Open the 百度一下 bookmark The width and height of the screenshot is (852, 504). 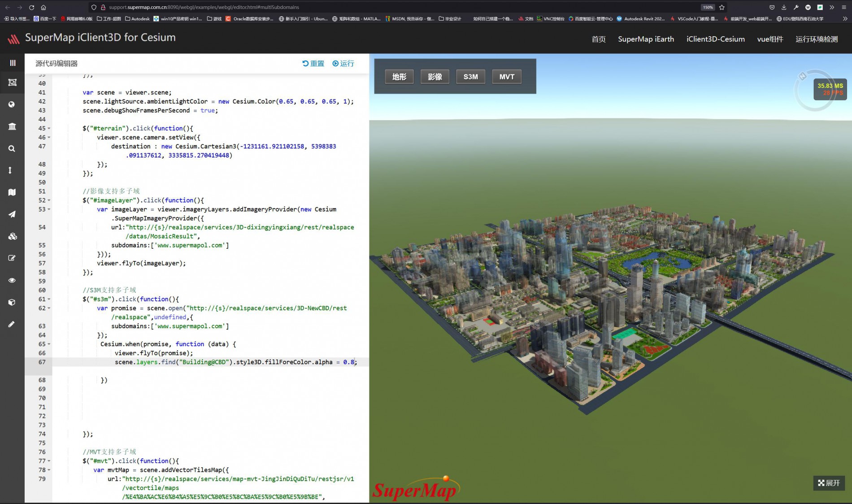[45, 19]
